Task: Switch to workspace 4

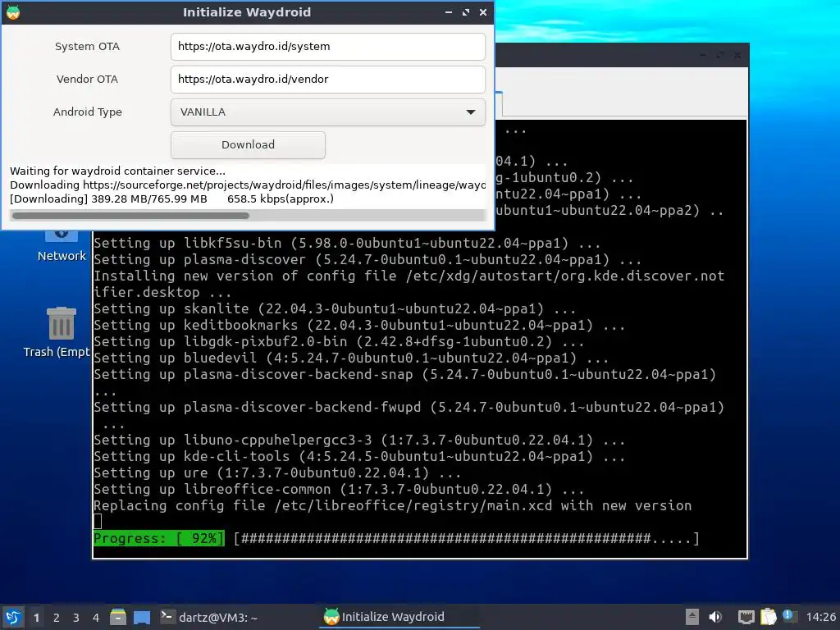Action: (x=96, y=618)
